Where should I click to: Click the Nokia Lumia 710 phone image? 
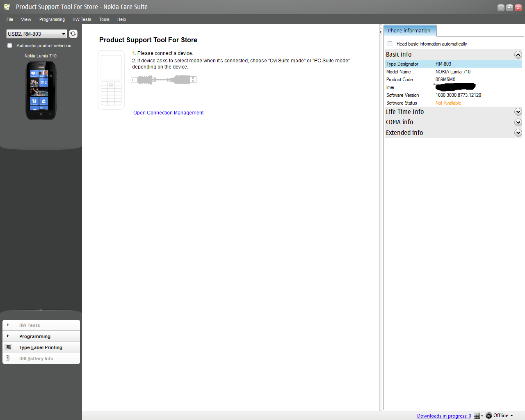41,91
